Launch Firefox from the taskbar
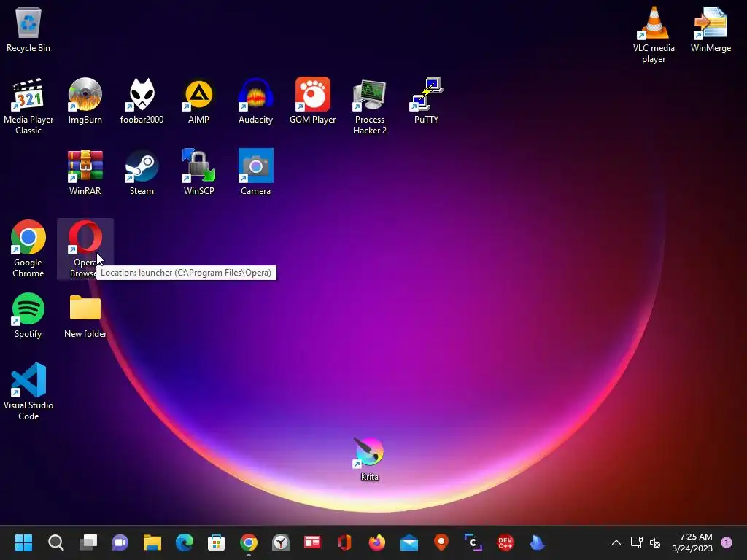This screenshot has height=560, width=747. point(377,542)
